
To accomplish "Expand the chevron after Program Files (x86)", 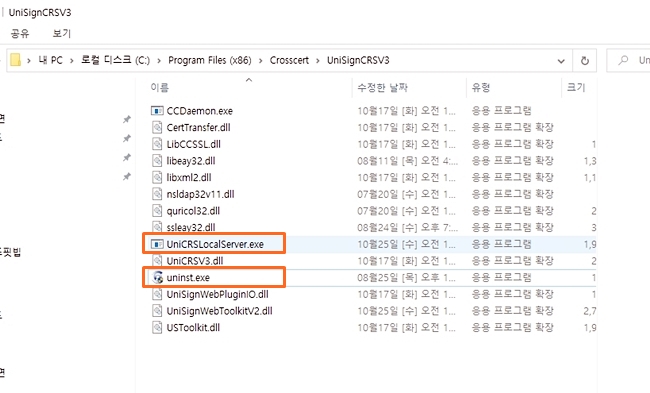I will point(261,61).
